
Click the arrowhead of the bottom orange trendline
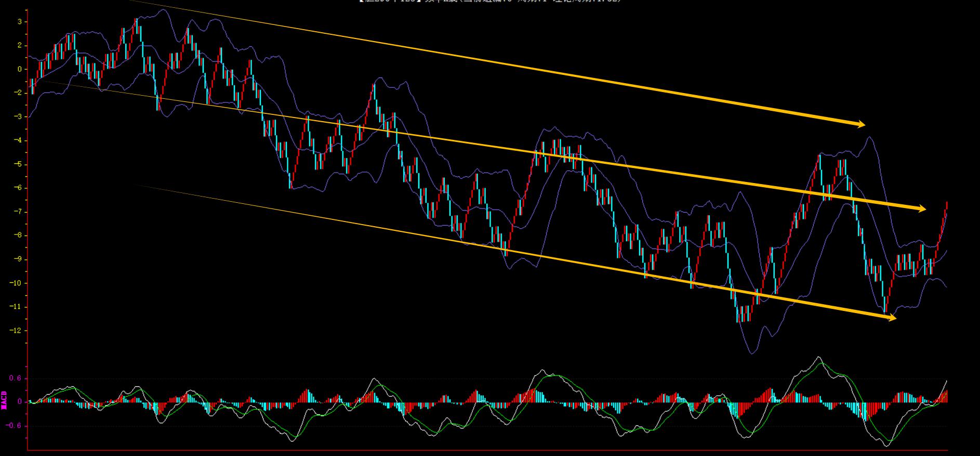click(x=892, y=317)
